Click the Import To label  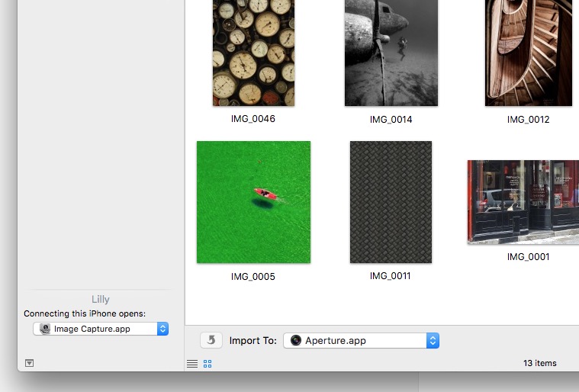coord(253,341)
